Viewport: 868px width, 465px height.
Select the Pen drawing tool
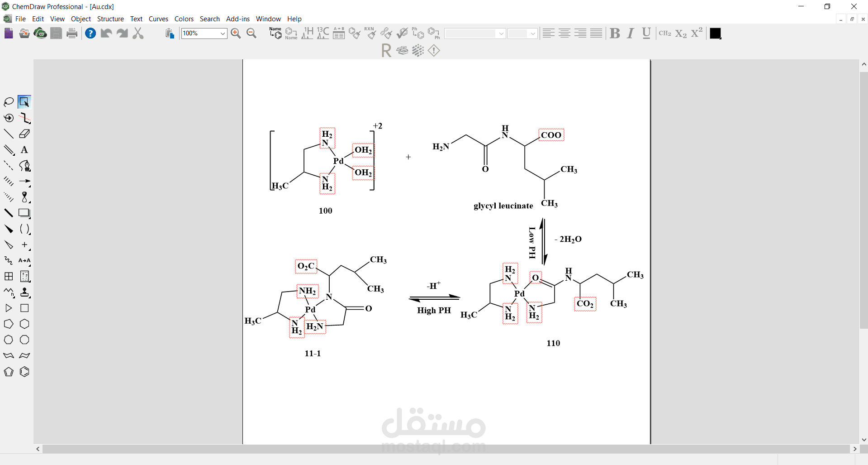click(x=24, y=166)
